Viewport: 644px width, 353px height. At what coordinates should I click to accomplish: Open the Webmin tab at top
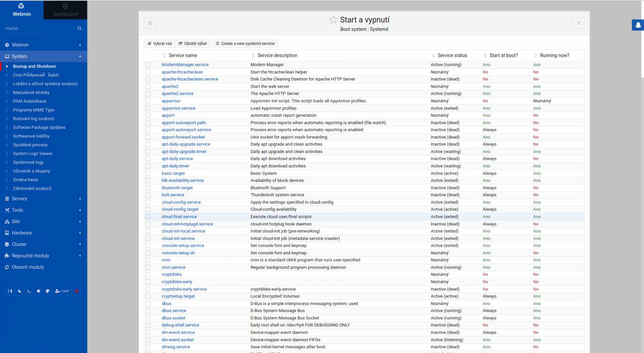tap(22, 10)
